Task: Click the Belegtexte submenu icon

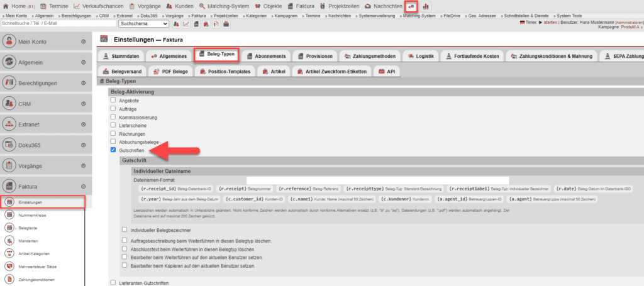Action: 9,228
